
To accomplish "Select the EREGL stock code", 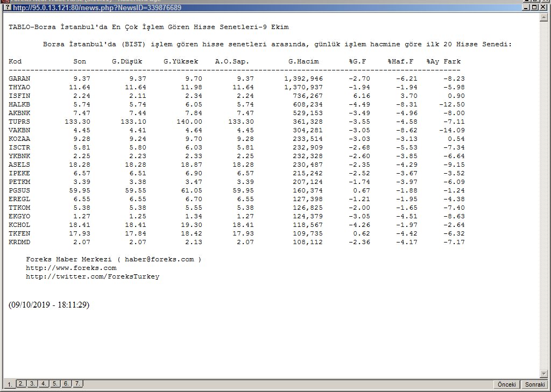I will (19, 199).
